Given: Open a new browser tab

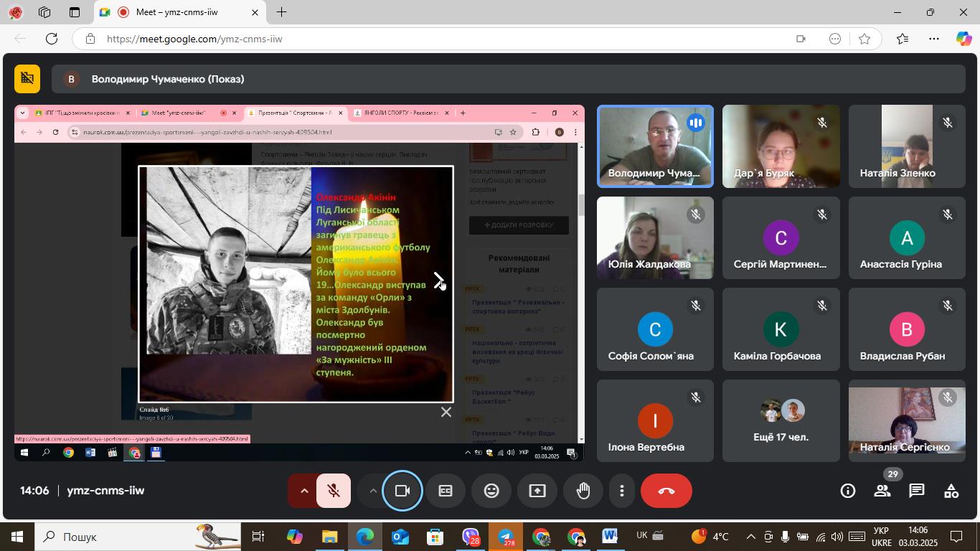Looking at the screenshot, I should [x=282, y=12].
